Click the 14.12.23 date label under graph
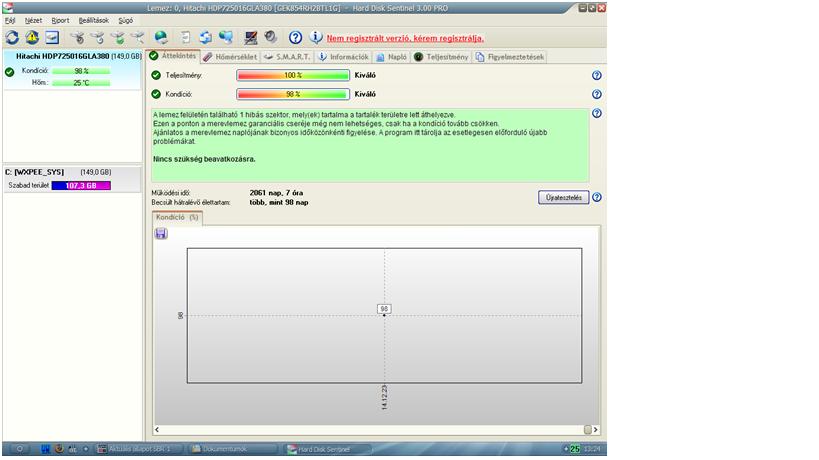 (384, 397)
